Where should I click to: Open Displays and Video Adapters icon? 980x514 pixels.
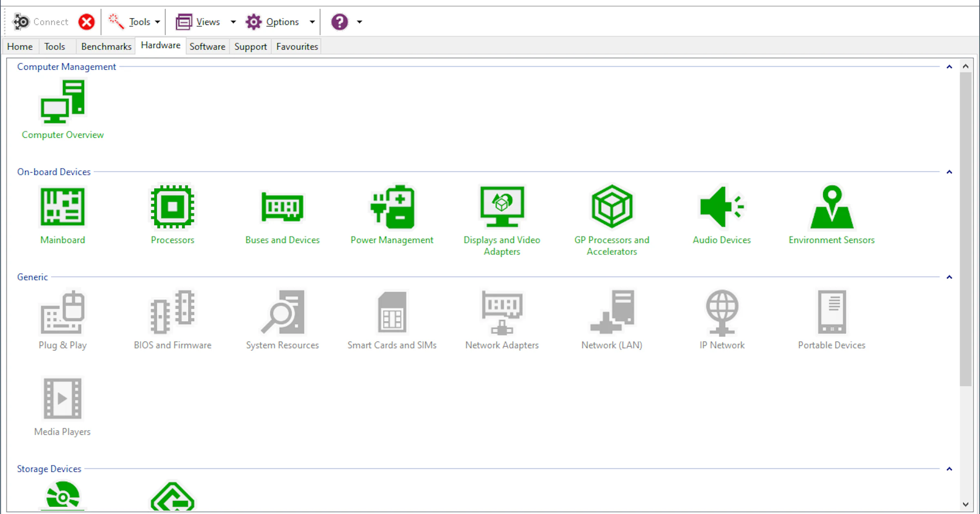point(502,207)
